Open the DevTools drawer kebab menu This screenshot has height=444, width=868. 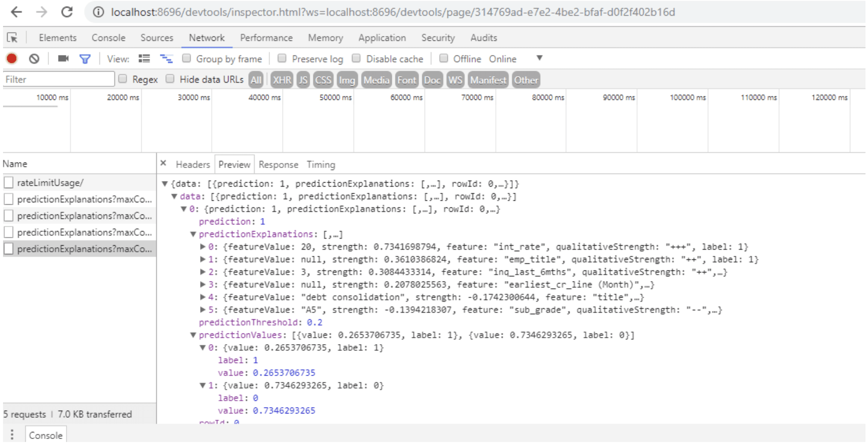[12, 435]
